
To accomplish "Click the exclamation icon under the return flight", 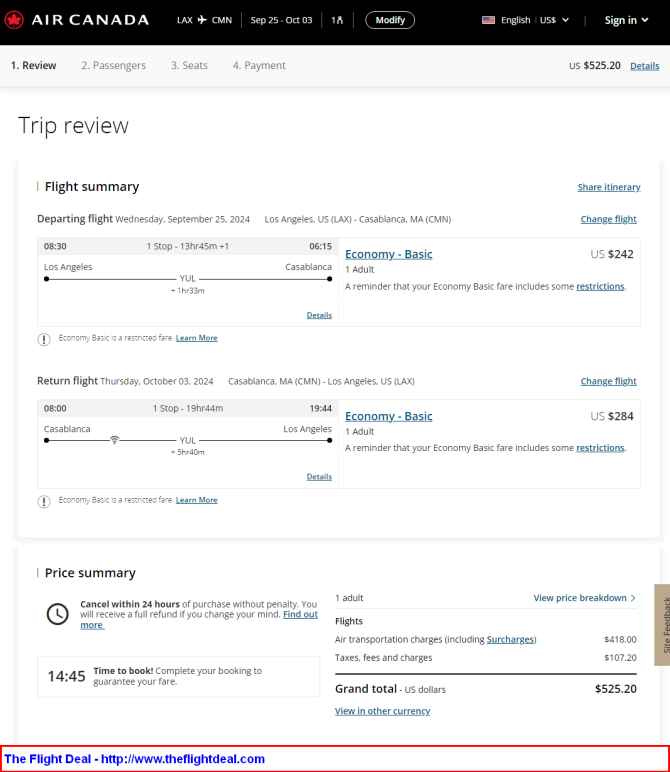I will tap(44, 501).
